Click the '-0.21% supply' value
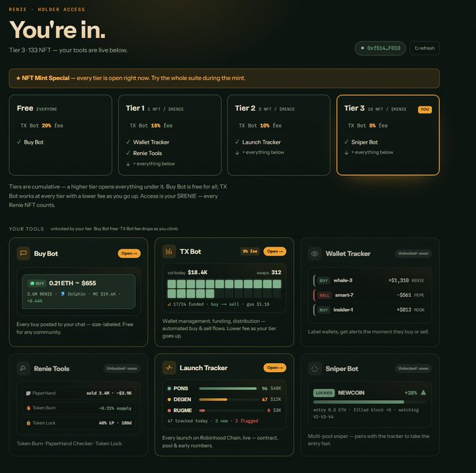The height and width of the screenshot is (473, 476). pyautogui.click(x=115, y=409)
